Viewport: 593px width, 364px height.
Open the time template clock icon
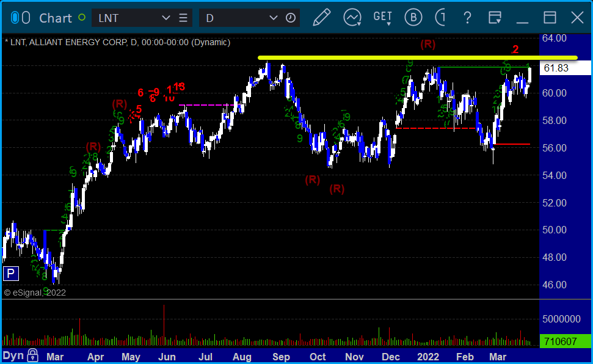291,18
